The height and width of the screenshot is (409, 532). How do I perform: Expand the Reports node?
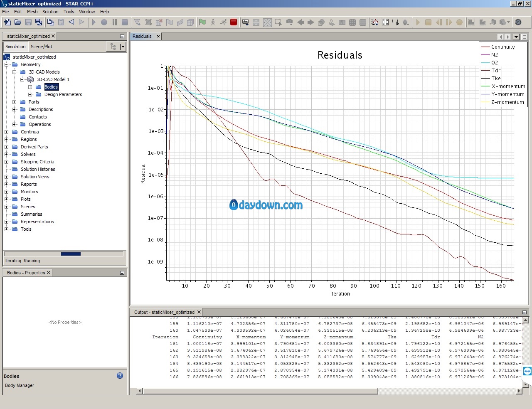tap(7, 184)
